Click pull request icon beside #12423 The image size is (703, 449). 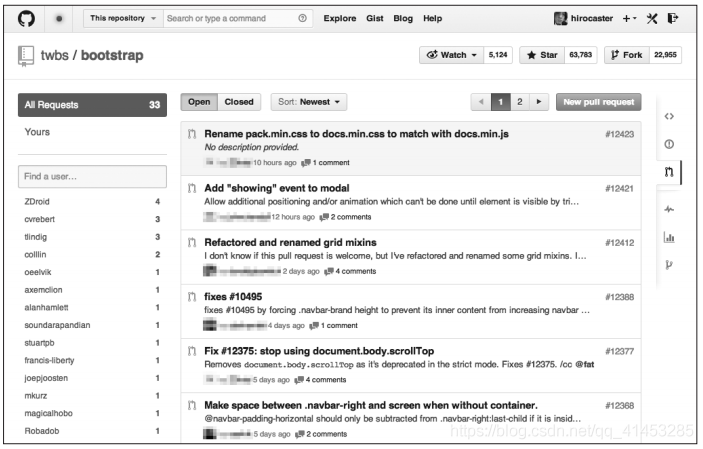click(x=192, y=134)
